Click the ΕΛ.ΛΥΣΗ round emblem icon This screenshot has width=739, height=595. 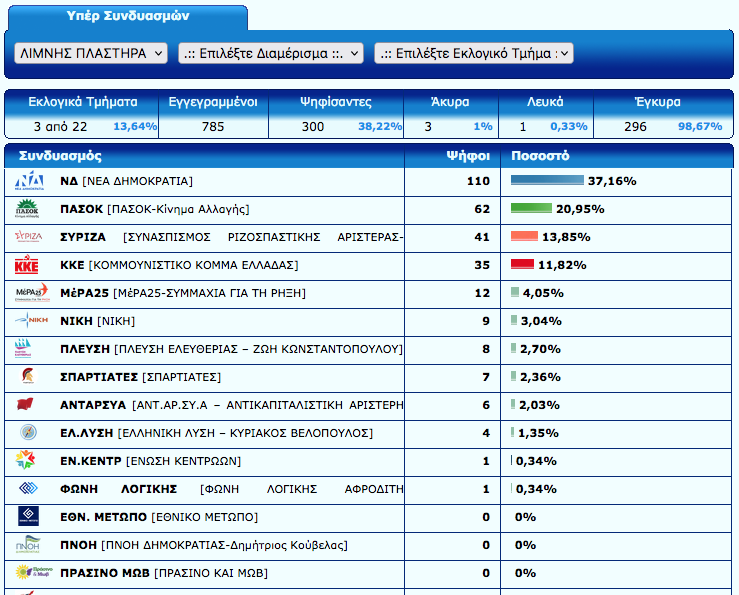[x=27, y=433]
